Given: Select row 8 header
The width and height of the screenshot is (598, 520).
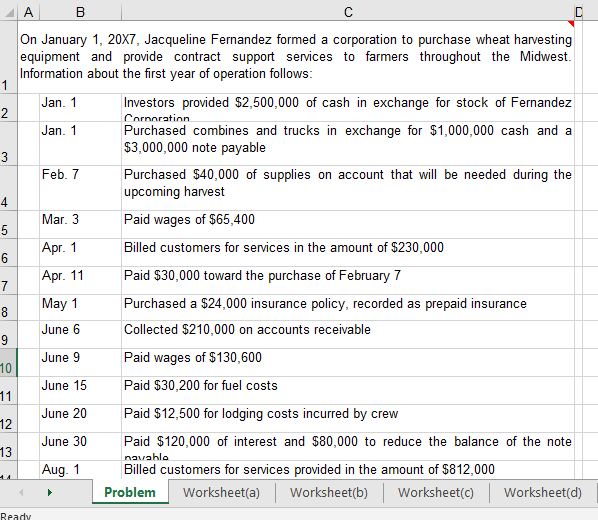Looking at the screenshot, I should [x=8, y=307].
